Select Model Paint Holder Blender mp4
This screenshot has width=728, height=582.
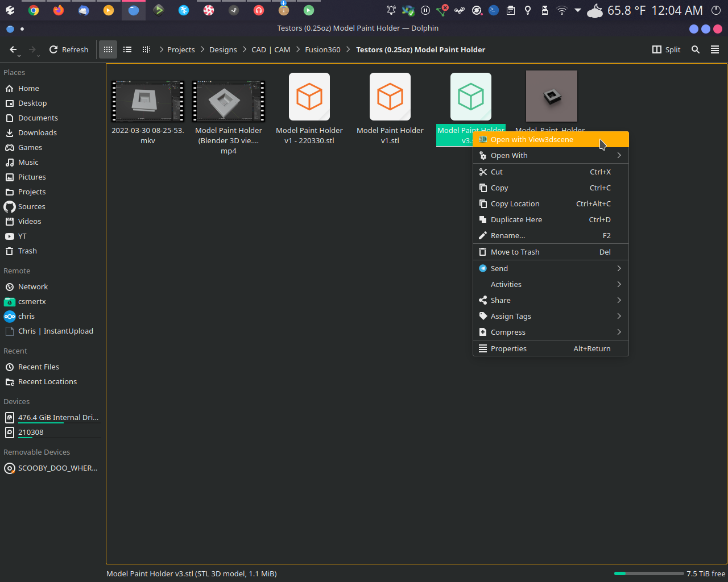click(x=229, y=113)
